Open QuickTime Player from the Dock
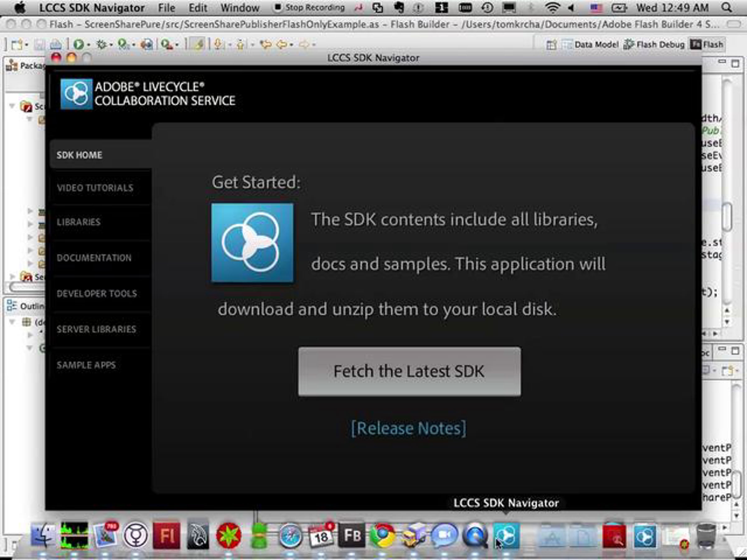This screenshot has height=560, width=747. click(475, 536)
